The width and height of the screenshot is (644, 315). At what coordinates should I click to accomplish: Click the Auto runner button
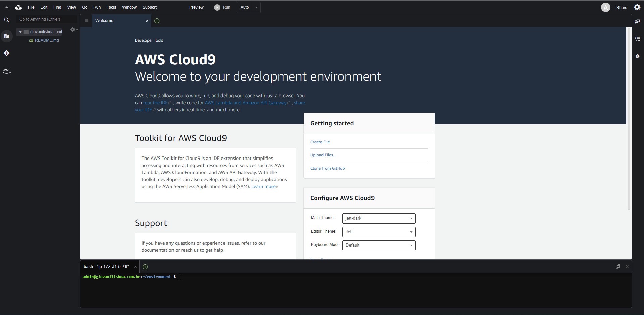[244, 7]
